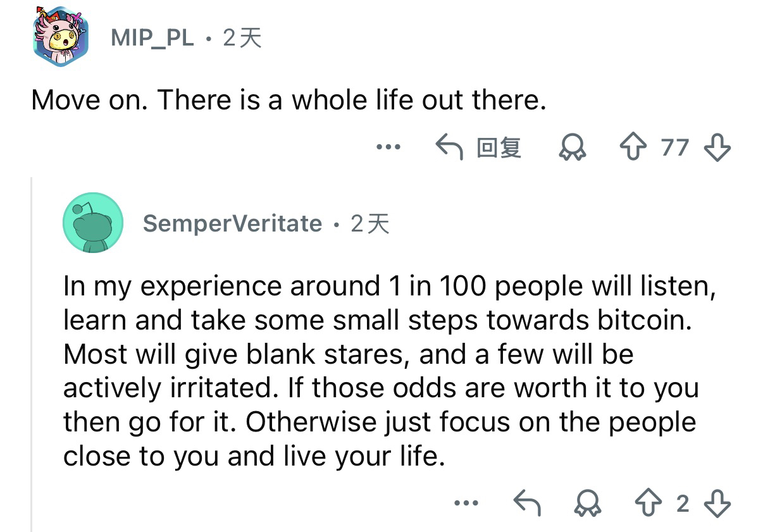Visit the SemperVeritate username profile
This screenshot has width=763, height=532.
232,223
